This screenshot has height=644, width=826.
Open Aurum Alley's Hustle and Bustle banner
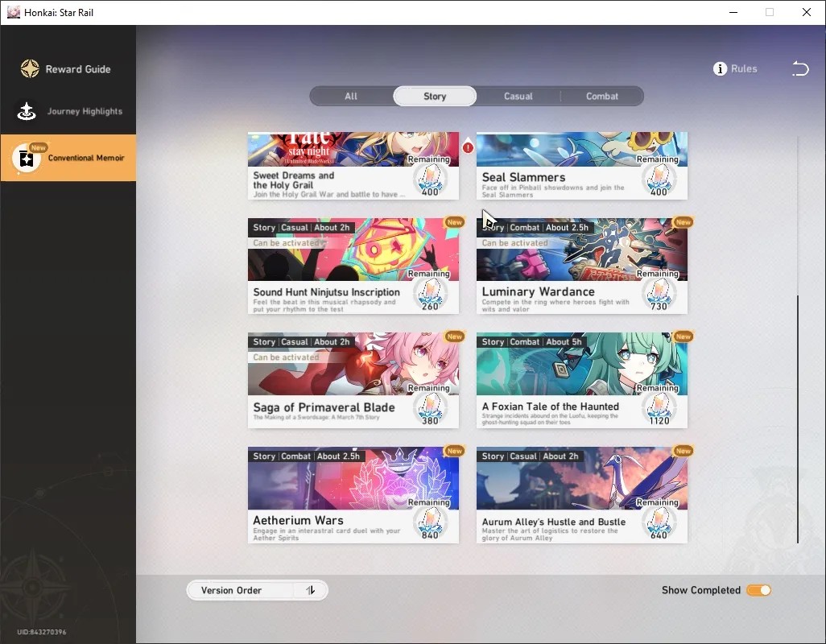582,478
